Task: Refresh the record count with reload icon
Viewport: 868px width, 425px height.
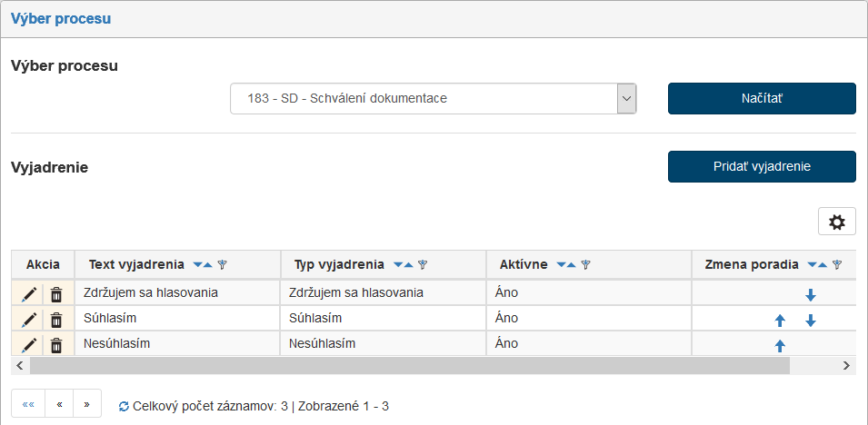Action: click(x=124, y=407)
